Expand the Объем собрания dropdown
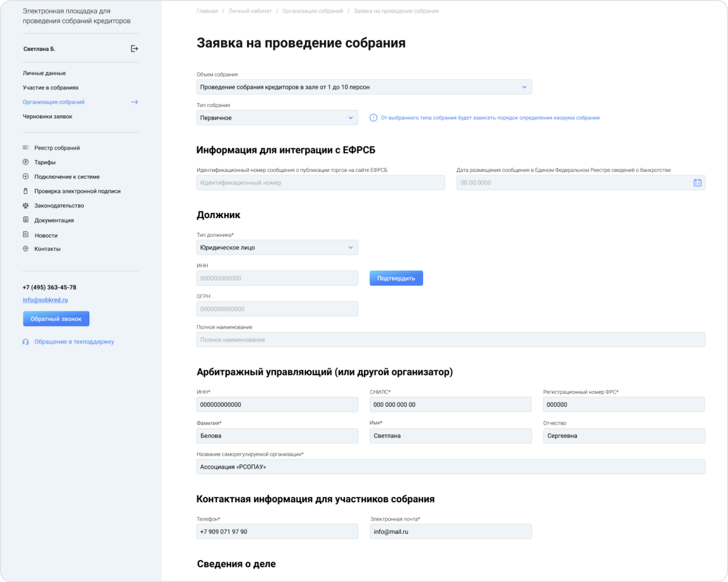Image resolution: width=728 pixels, height=582 pixels. 363,87
